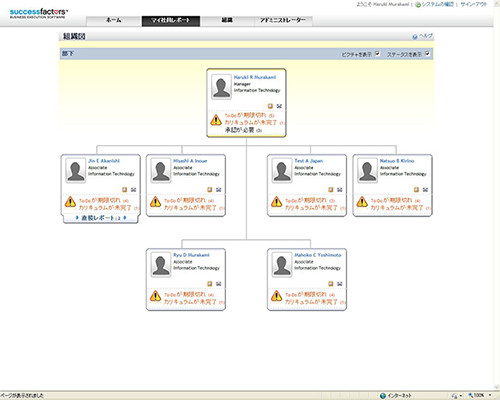
Task: Expand direct reports under Jin Akanishi's card
Action: pyautogui.click(x=101, y=218)
